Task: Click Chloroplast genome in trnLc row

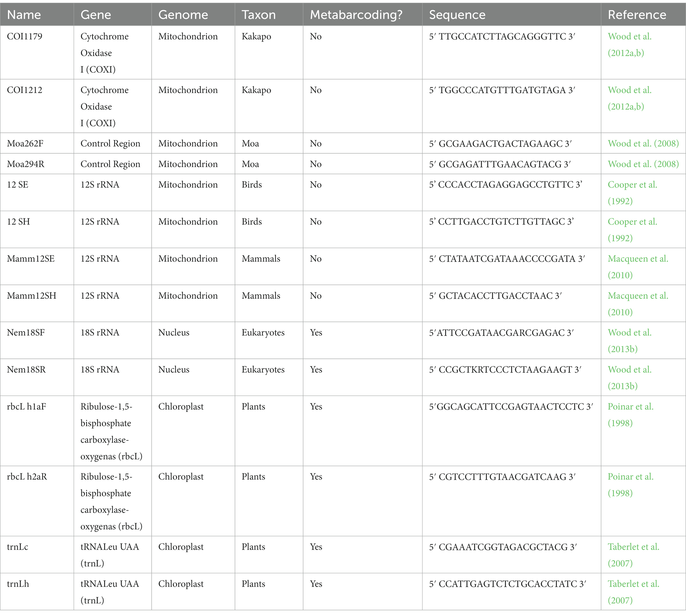Action: coord(181,547)
